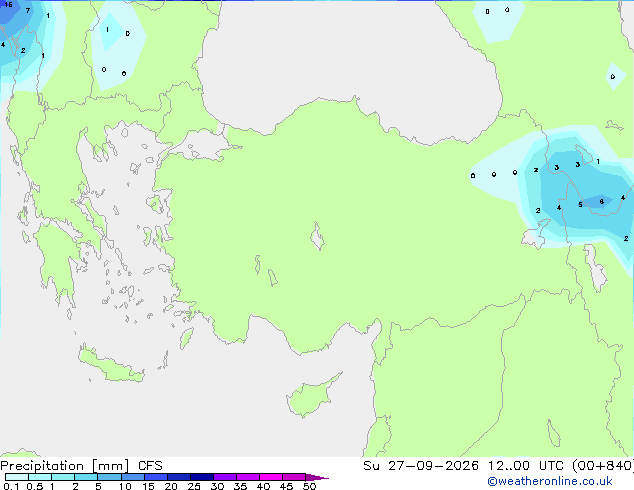Click the '16' precipitation value on map
This screenshot has height=490, width=634.
pyautogui.click(x=8, y=5)
